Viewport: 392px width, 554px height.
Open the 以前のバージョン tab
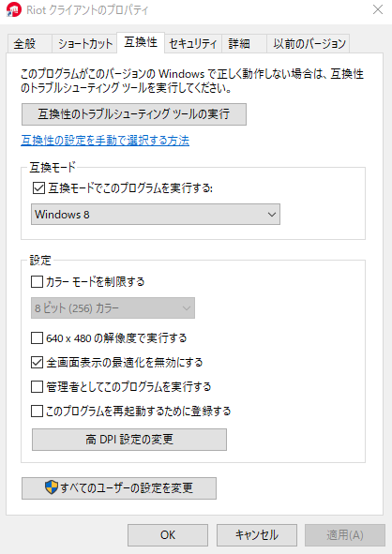tap(309, 44)
